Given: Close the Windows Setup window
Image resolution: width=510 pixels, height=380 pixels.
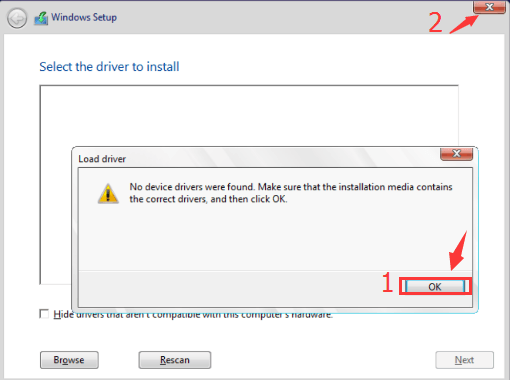Looking at the screenshot, I should (x=489, y=7).
